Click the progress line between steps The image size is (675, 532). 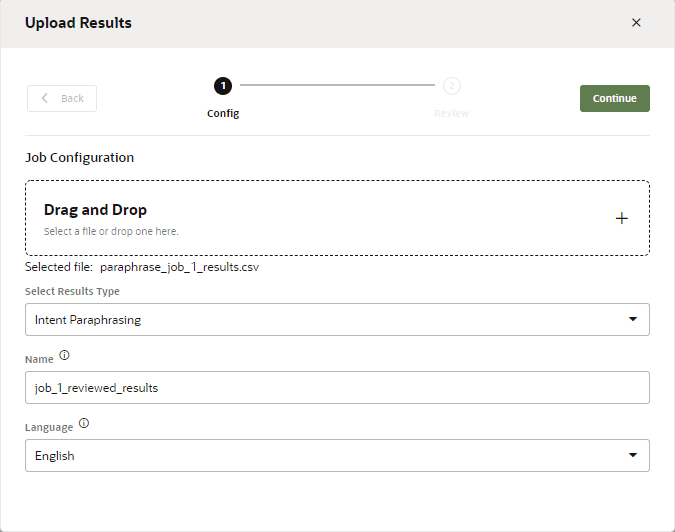pyautogui.click(x=337, y=86)
